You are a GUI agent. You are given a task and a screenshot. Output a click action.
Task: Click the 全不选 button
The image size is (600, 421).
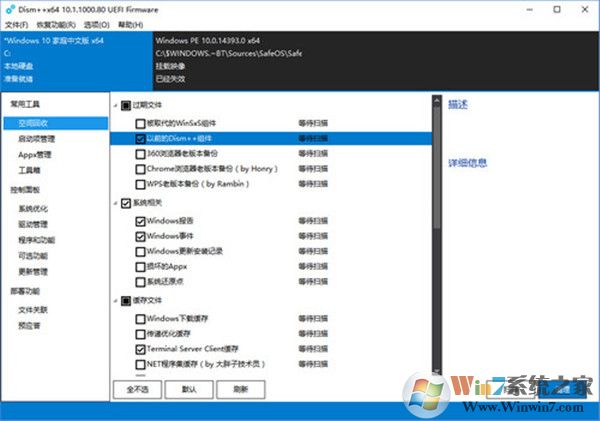point(137,389)
